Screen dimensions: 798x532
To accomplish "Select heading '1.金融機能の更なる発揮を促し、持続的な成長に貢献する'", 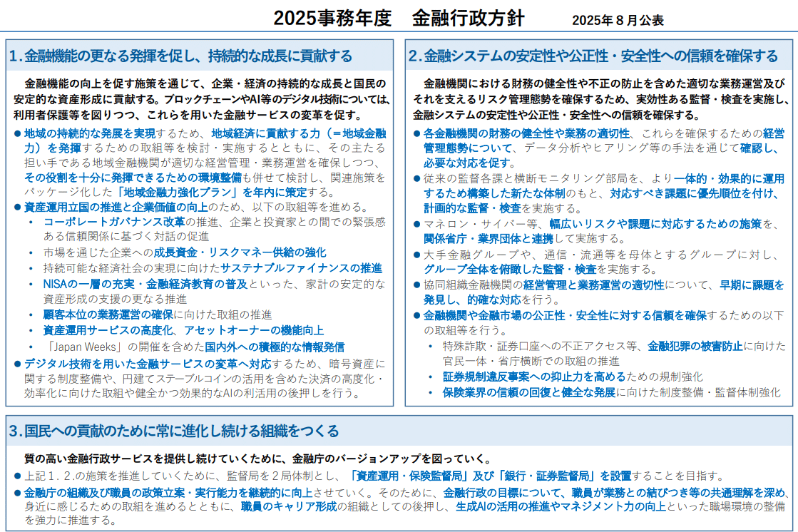I will pos(180,56).
